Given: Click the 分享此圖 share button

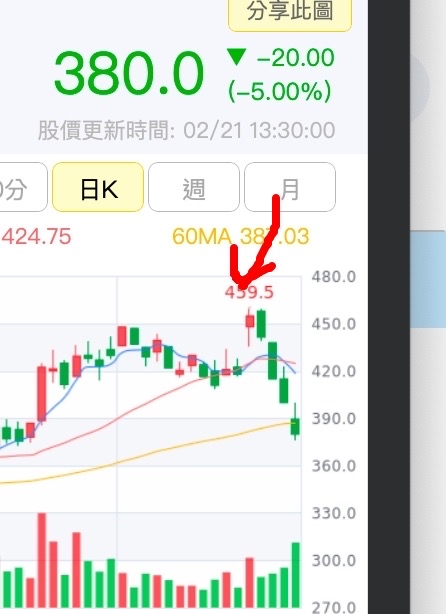Looking at the screenshot, I should [290, 12].
